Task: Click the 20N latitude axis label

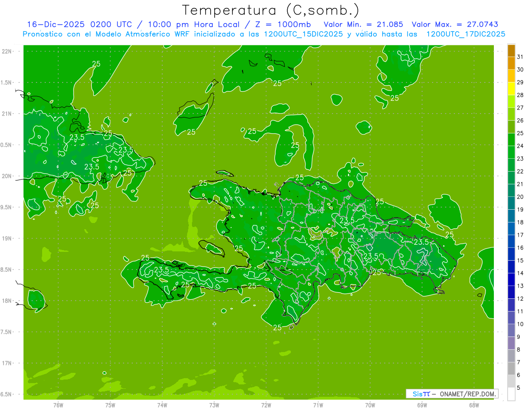Action: [x=8, y=176]
